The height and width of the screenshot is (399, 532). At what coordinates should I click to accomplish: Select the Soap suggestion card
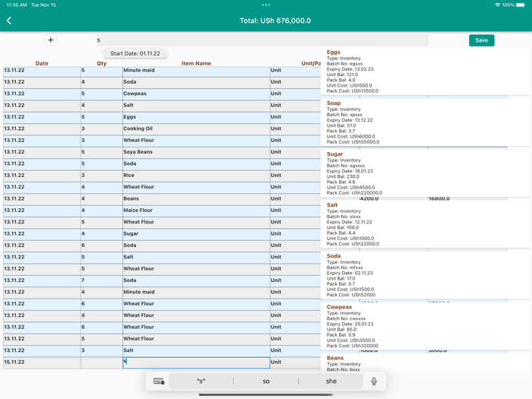coord(425,122)
